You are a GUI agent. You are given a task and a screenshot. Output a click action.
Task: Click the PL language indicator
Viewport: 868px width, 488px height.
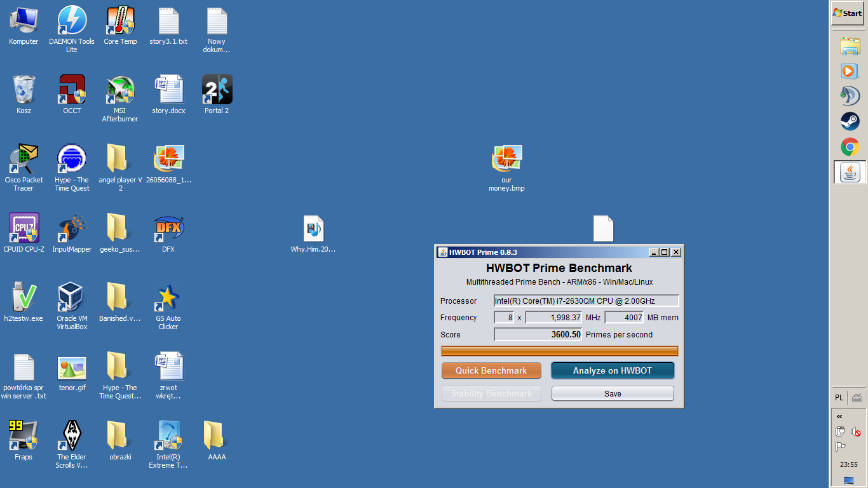839,398
